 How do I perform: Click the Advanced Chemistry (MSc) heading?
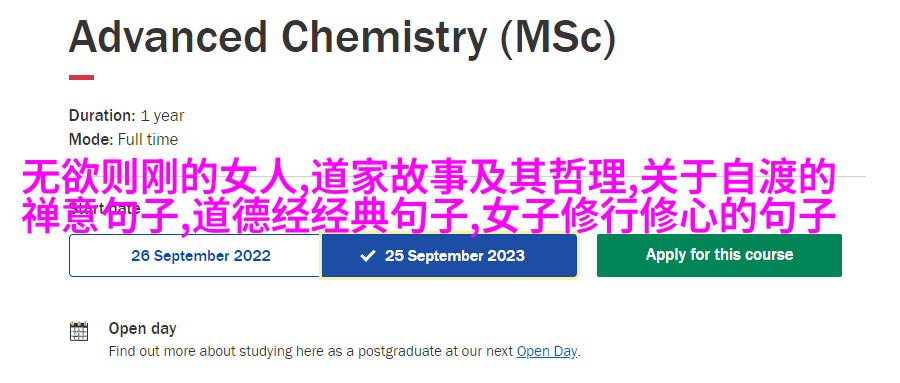(342, 37)
